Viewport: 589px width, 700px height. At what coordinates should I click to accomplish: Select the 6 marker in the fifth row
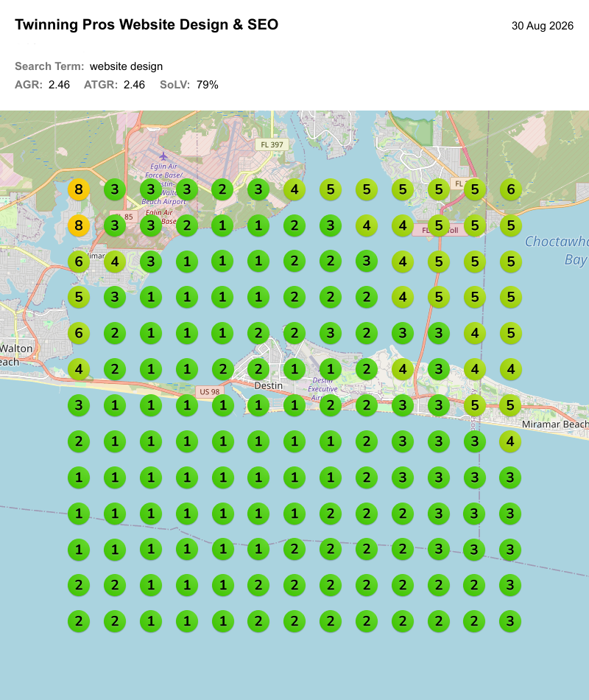click(x=79, y=333)
